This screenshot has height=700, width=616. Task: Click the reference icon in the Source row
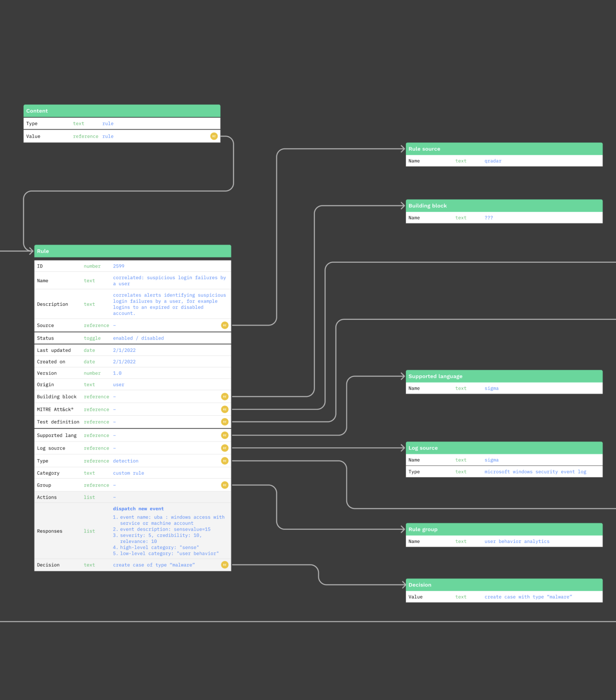coord(225,325)
